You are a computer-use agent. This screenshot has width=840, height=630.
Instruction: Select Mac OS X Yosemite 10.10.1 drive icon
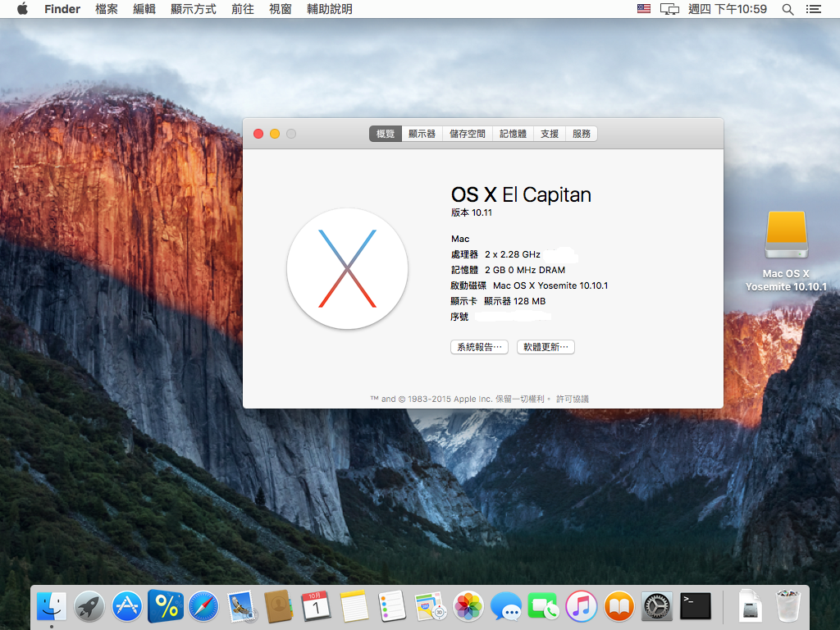[x=787, y=235]
